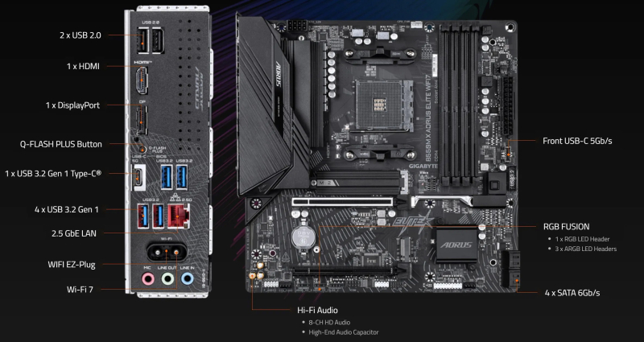This screenshot has height=342, width=644.
Task: Click the GIGABYTE text on the motherboard
Action: click(x=424, y=167)
